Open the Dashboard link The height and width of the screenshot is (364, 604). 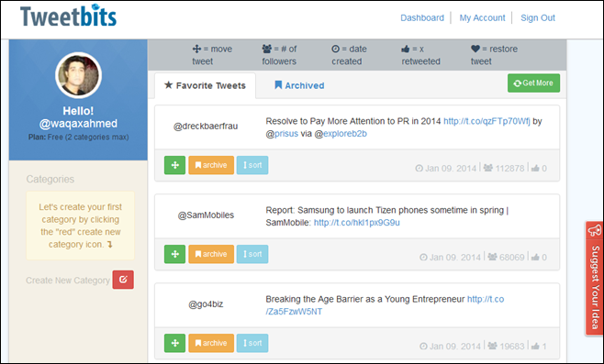422,17
